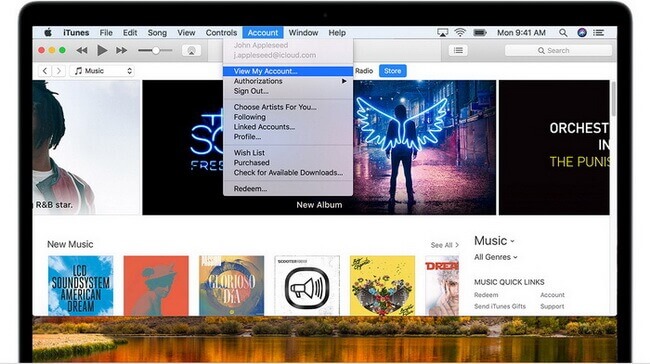Open Linked Accounts… menu entry
650x364 pixels.
(288, 127)
